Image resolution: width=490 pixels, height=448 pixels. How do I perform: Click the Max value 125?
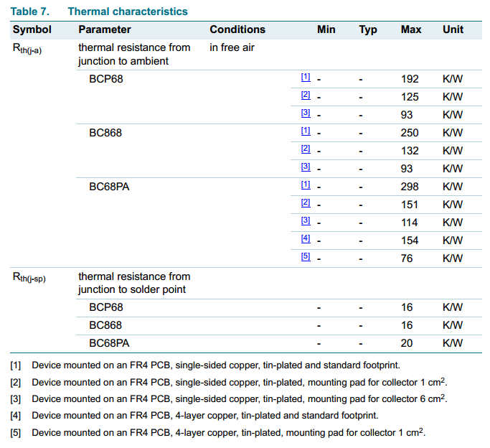point(410,97)
